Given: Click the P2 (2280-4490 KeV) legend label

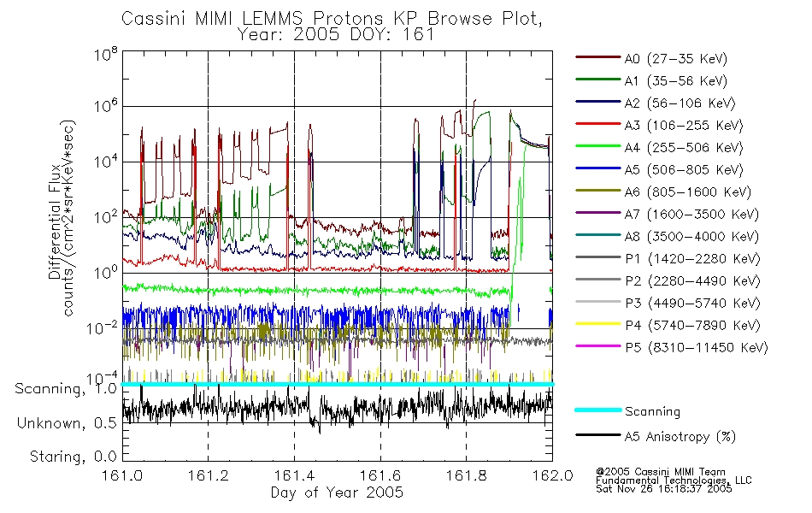Looking at the screenshot, I should 692,280.
